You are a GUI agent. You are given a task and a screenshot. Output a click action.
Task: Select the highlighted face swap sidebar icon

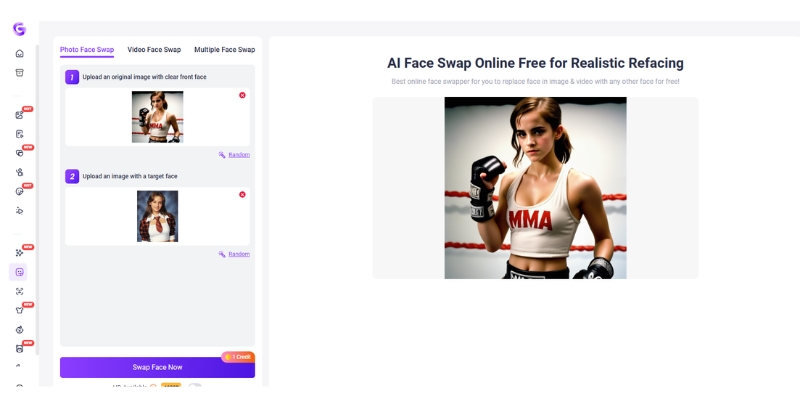click(19, 272)
